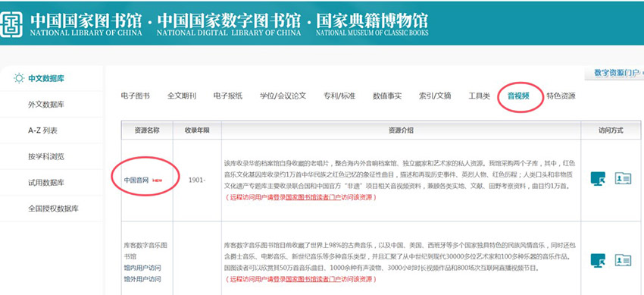This screenshot has width=644, height=295.
Task: Select 中文数据库 in the sidebar
Action: pyautogui.click(x=46, y=78)
